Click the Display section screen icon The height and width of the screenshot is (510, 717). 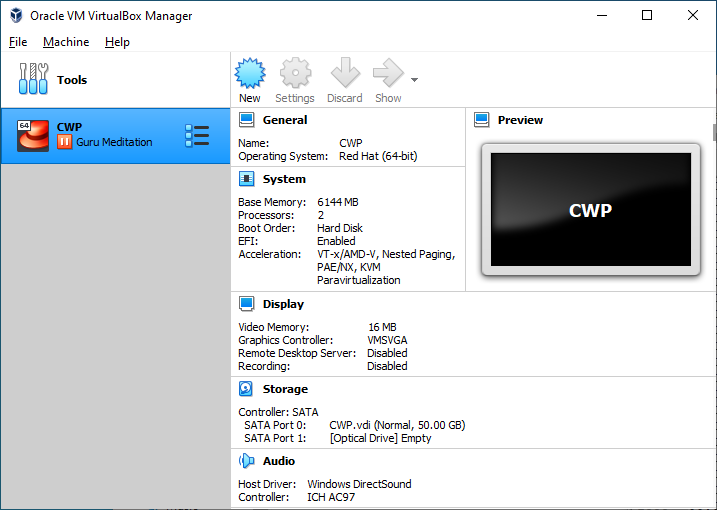tap(246, 304)
